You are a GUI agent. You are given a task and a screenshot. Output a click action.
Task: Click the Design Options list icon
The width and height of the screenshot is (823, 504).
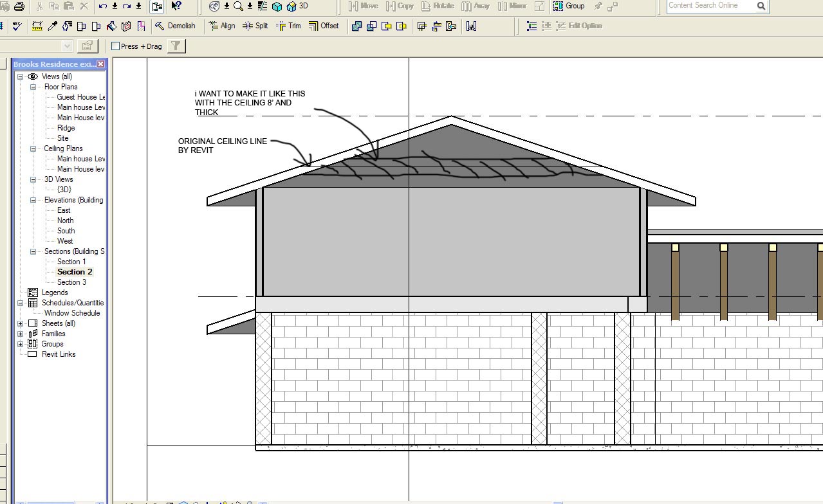click(532, 26)
